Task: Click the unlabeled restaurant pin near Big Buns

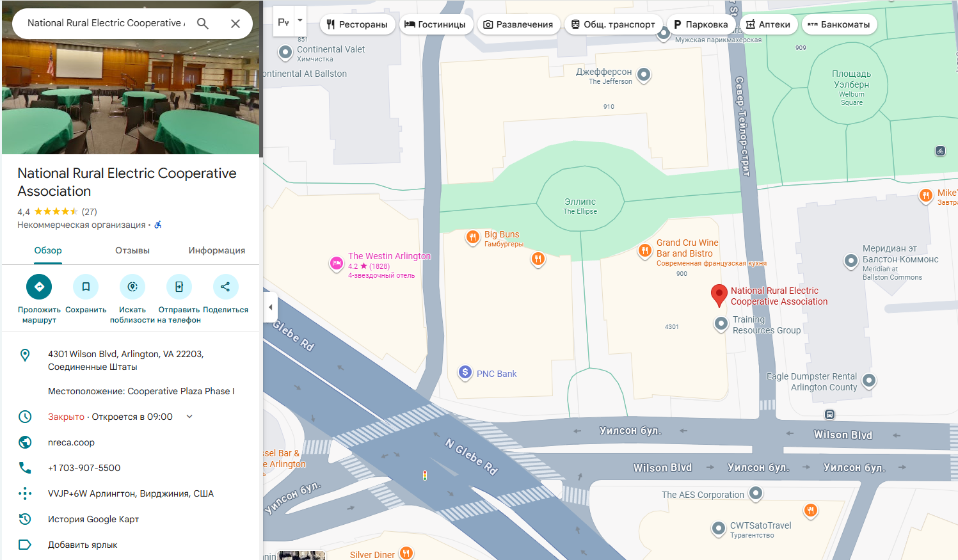Action: pyautogui.click(x=538, y=259)
